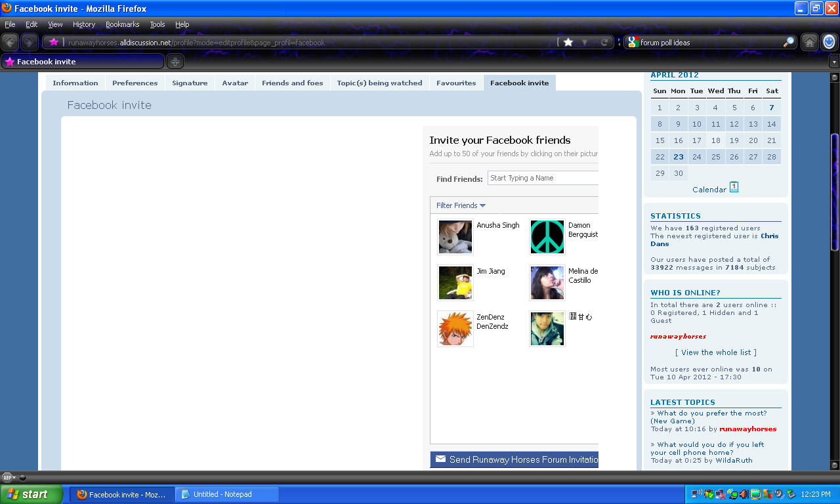Click the magnifier icon in the search bar
The height and width of the screenshot is (504, 840).
pyautogui.click(x=788, y=42)
